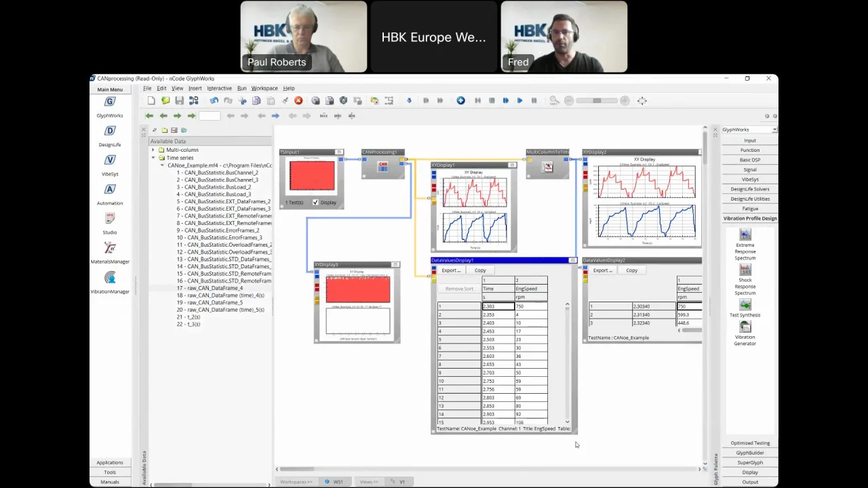Click the CAN processing glyph icon
868x488 pixels.
(x=383, y=167)
